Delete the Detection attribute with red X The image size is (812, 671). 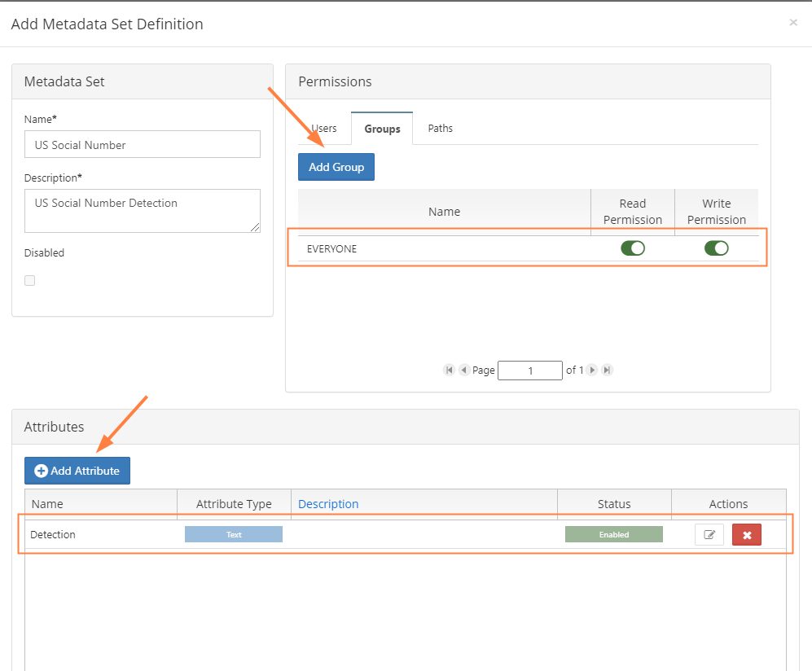[x=746, y=535]
